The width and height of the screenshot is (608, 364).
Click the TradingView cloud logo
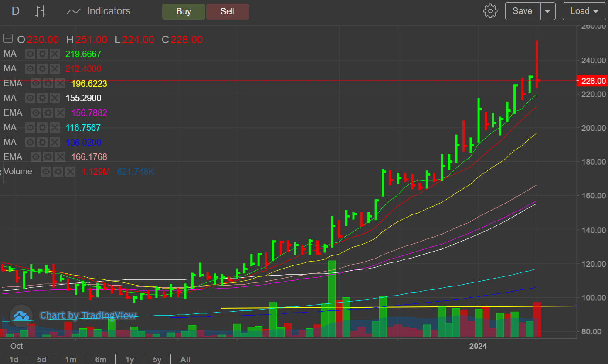pos(21,315)
